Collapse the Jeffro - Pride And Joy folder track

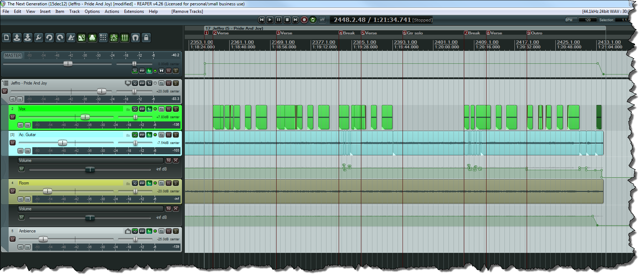(5, 83)
